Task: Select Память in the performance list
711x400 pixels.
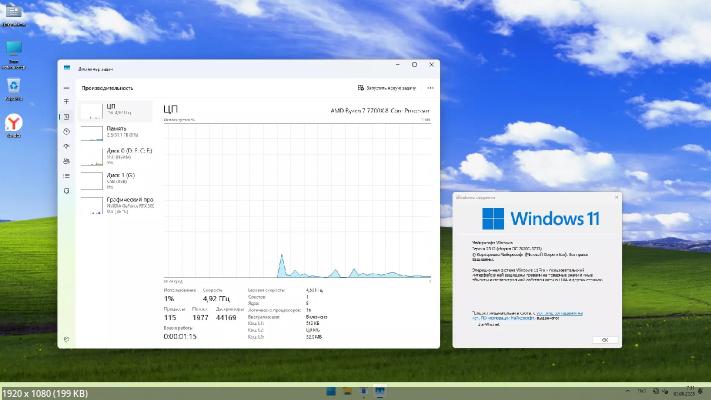Action: (x=115, y=133)
